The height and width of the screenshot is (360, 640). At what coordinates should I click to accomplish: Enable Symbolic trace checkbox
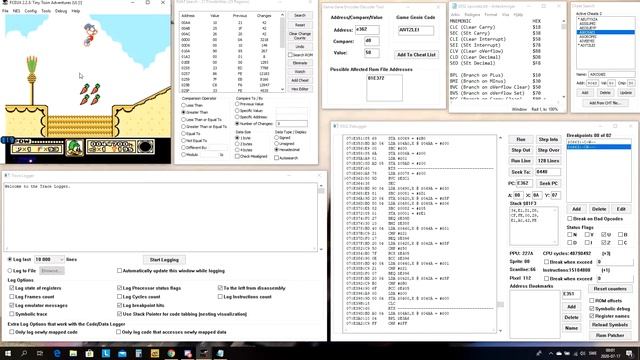tap(11, 314)
